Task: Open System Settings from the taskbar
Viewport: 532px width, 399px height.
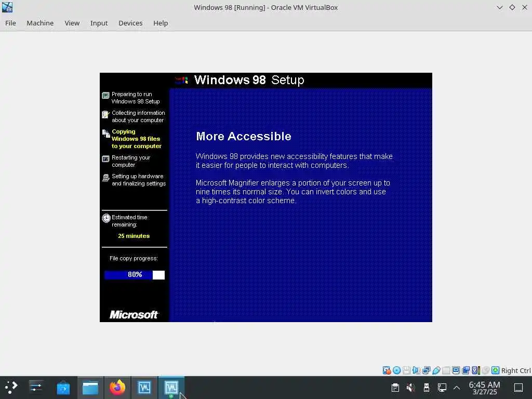Action: [36, 388]
